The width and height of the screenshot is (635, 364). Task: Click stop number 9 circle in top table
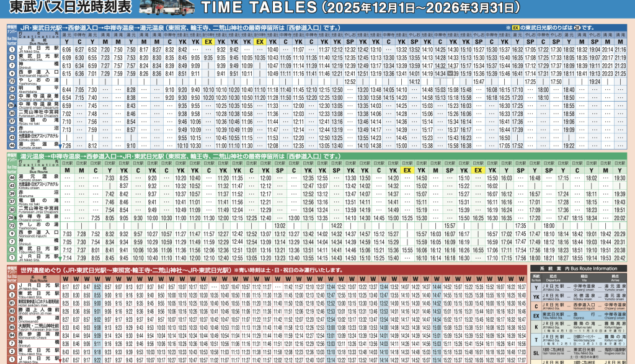pyautogui.click(x=12, y=73)
